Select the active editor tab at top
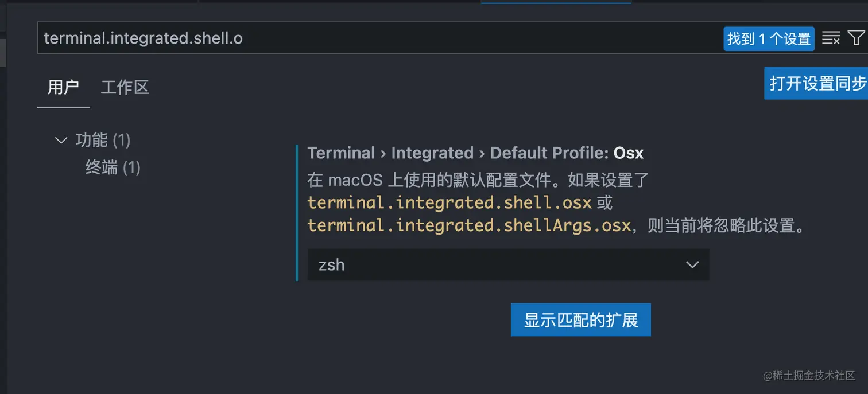The image size is (868, 394). pyautogui.click(x=555, y=5)
